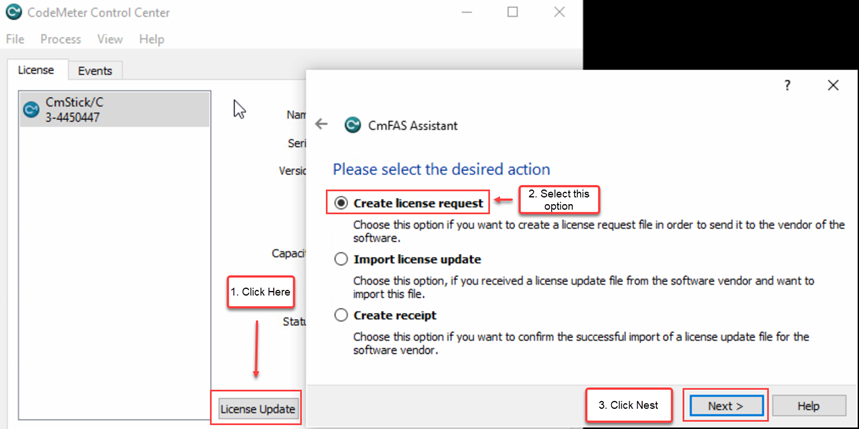The height and width of the screenshot is (429, 859).
Task: Click the CmFAS Assistant logo icon
Action: point(353,125)
